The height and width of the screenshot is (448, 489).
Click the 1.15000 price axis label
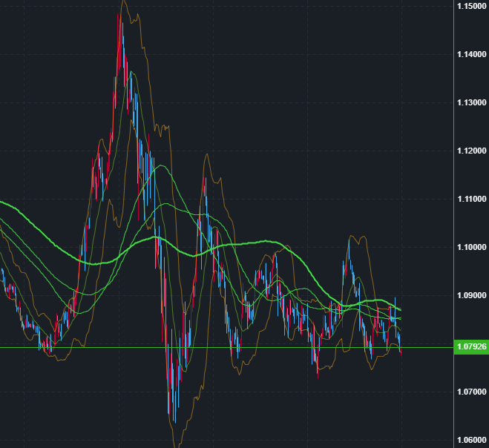click(471, 6)
